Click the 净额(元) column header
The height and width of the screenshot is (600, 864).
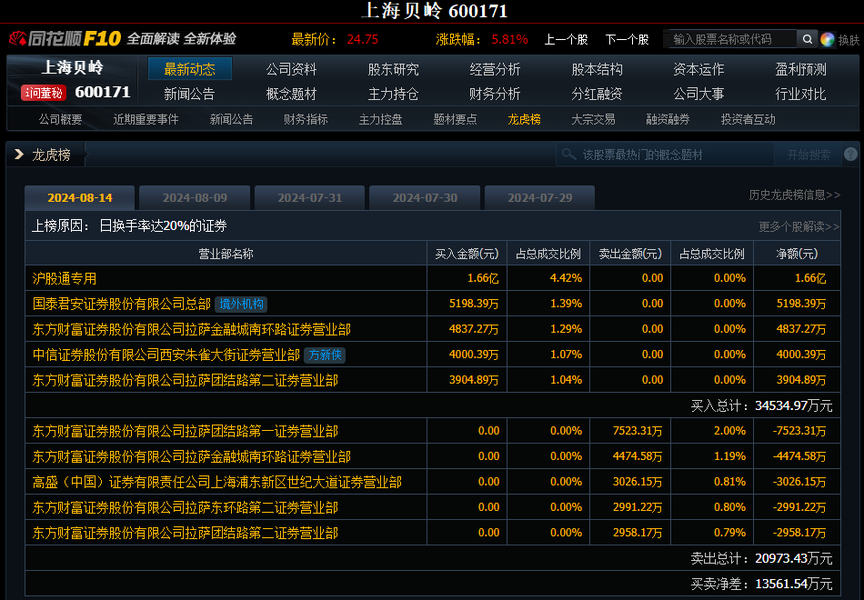[x=797, y=254]
